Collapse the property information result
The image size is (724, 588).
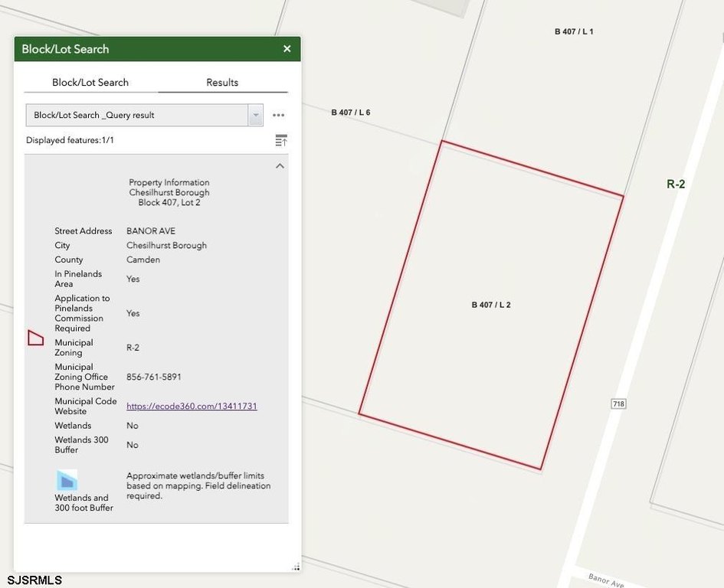coord(280,165)
